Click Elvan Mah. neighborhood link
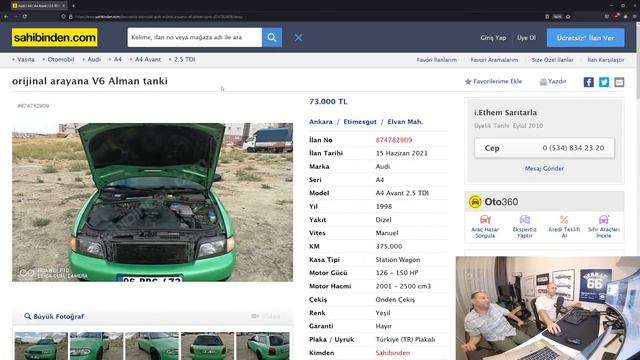The height and width of the screenshot is (360, 640). pyautogui.click(x=405, y=122)
